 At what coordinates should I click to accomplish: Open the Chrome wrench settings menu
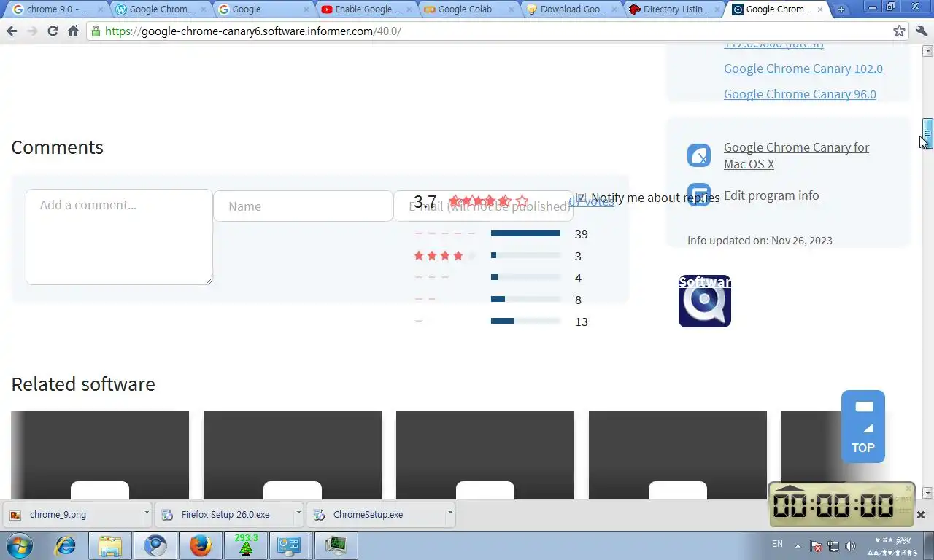[x=921, y=31]
